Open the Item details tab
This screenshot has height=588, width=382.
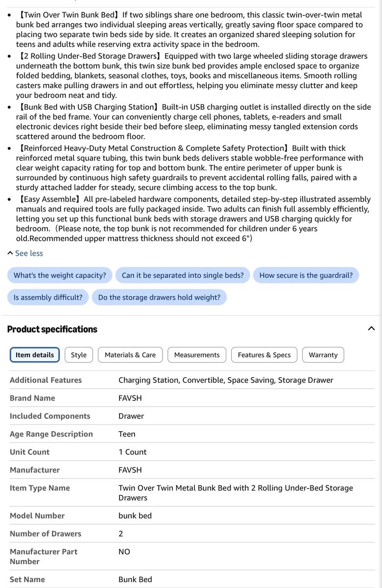coord(35,355)
